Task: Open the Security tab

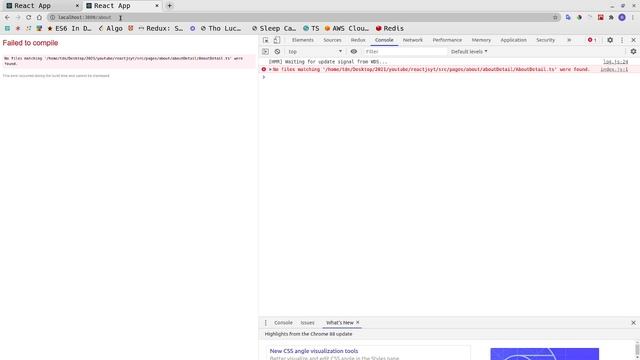Action: coord(545,40)
